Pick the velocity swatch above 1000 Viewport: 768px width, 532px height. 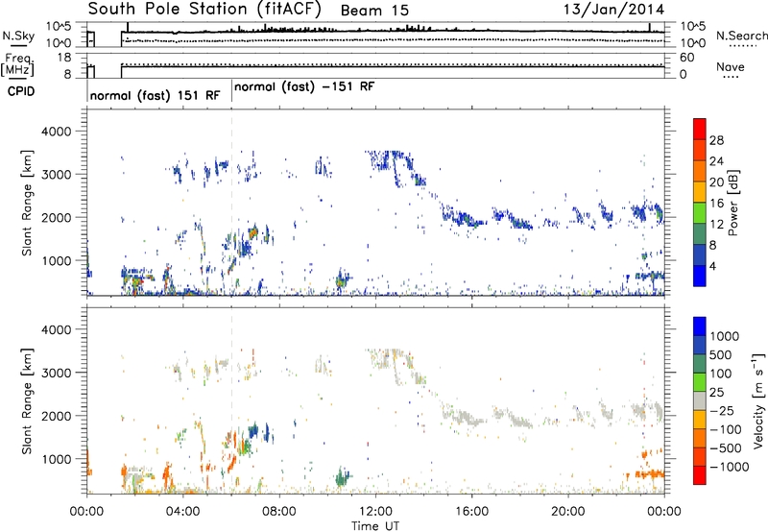(700, 326)
